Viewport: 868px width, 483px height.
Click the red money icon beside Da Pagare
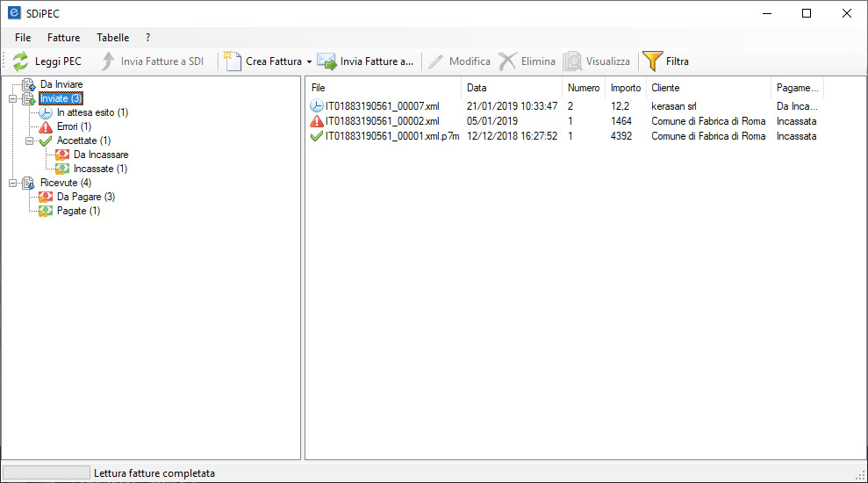46,197
